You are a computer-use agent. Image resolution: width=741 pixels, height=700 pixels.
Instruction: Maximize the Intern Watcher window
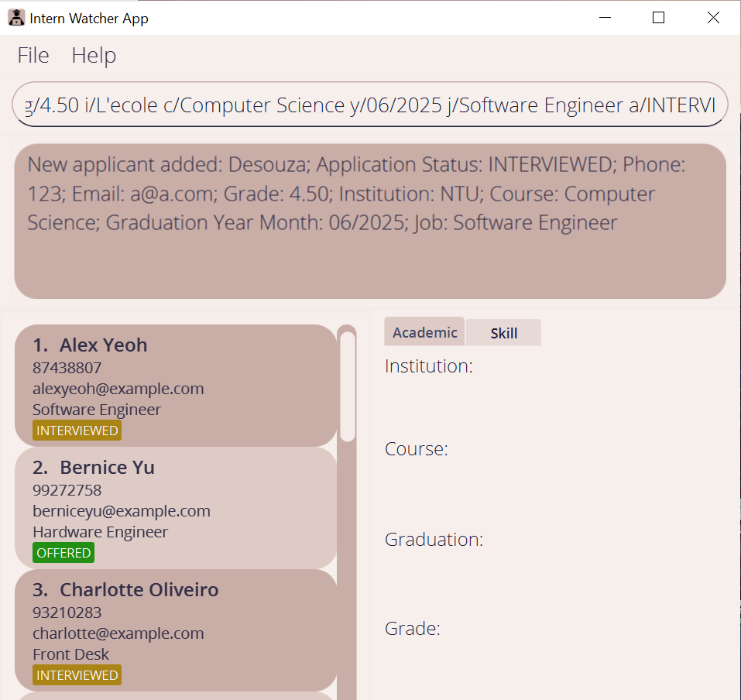coord(658,18)
